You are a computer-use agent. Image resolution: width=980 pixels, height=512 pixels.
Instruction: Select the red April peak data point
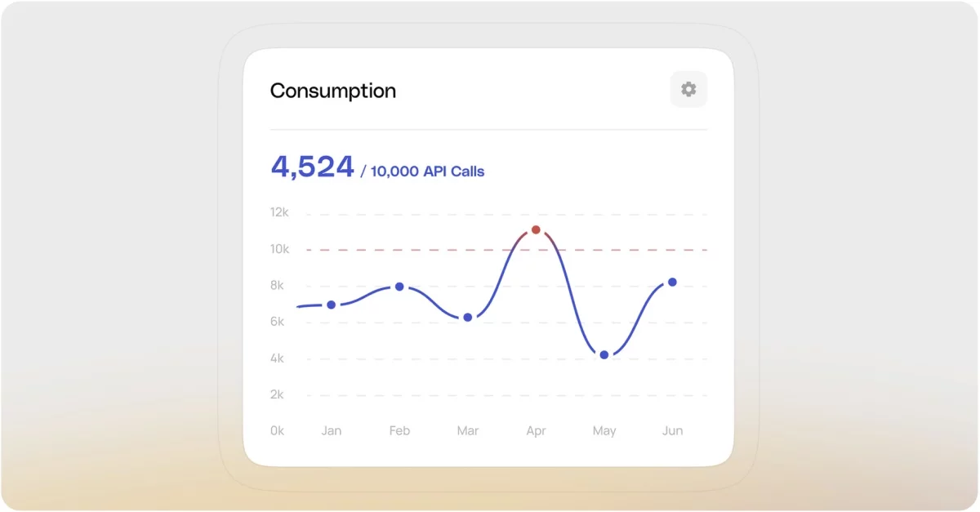tap(536, 229)
